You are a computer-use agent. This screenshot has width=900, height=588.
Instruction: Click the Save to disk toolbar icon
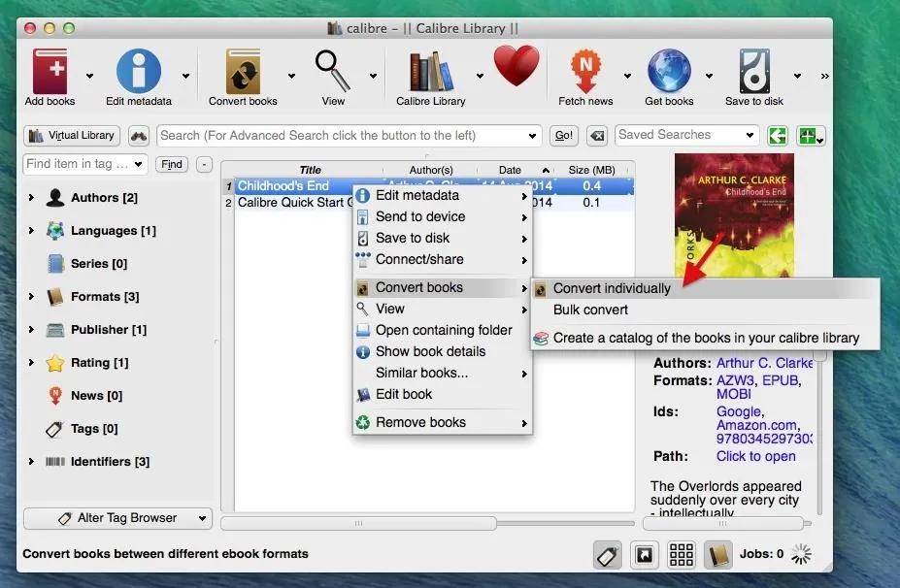point(754,71)
